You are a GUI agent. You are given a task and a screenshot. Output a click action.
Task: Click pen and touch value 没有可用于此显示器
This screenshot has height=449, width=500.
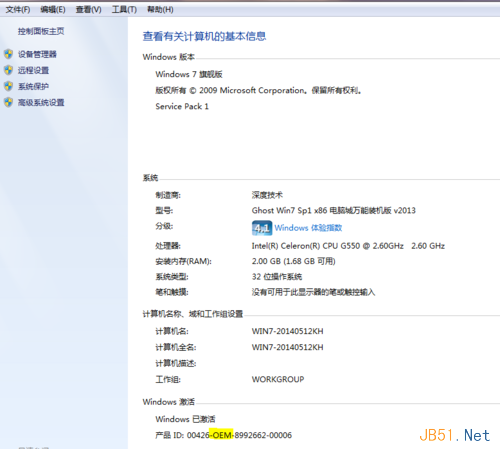(313, 292)
